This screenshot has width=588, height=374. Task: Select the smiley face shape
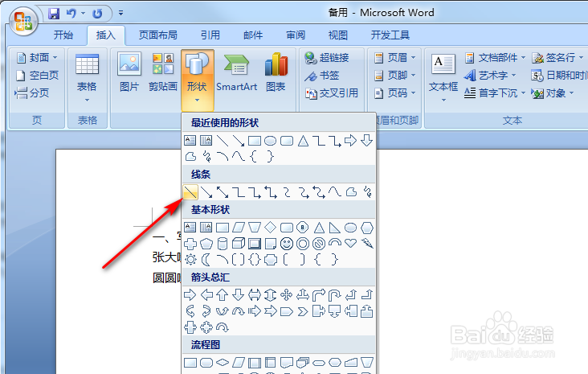(x=287, y=244)
